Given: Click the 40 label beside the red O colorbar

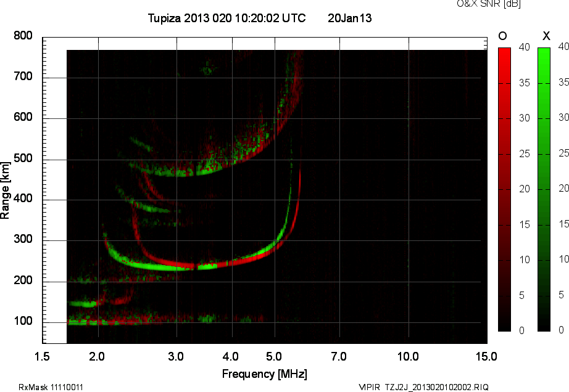Looking at the screenshot, I should 525,47.
